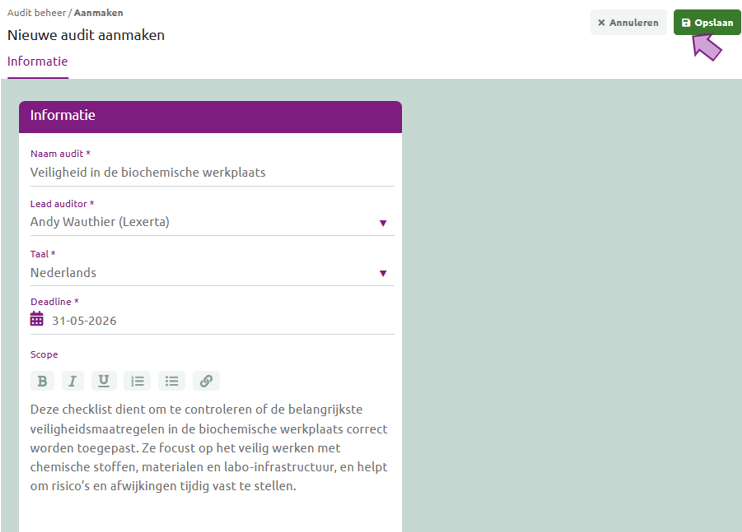Cancel with the Annuleren button

tap(628, 23)
